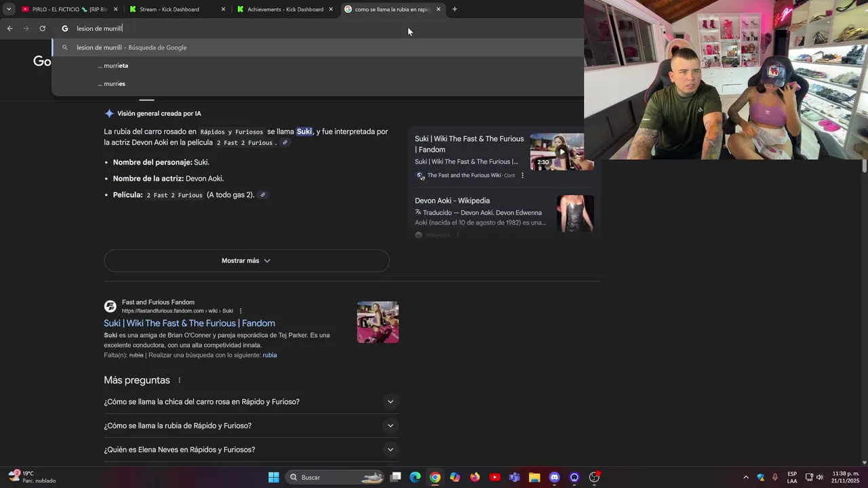Close the Achievements - Kick Dashboard tab
Image resolution: width=868 pixels, height=488 pixels.
331,9
